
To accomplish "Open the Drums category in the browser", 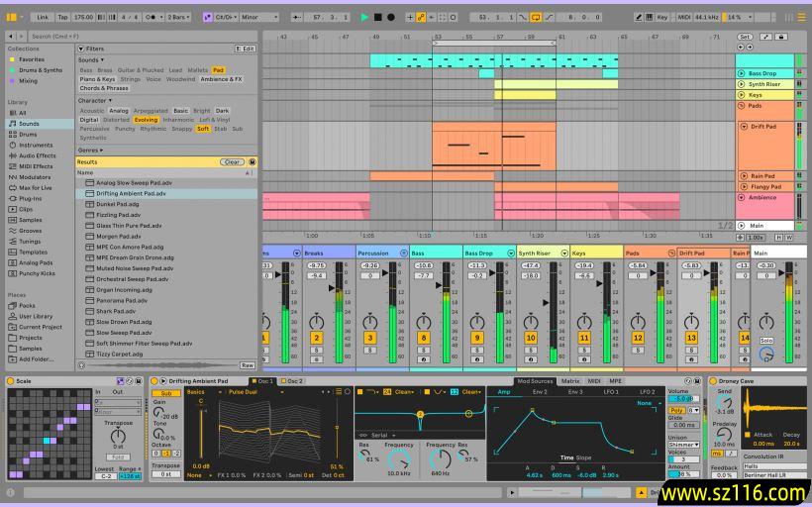I will coord(28,135).
